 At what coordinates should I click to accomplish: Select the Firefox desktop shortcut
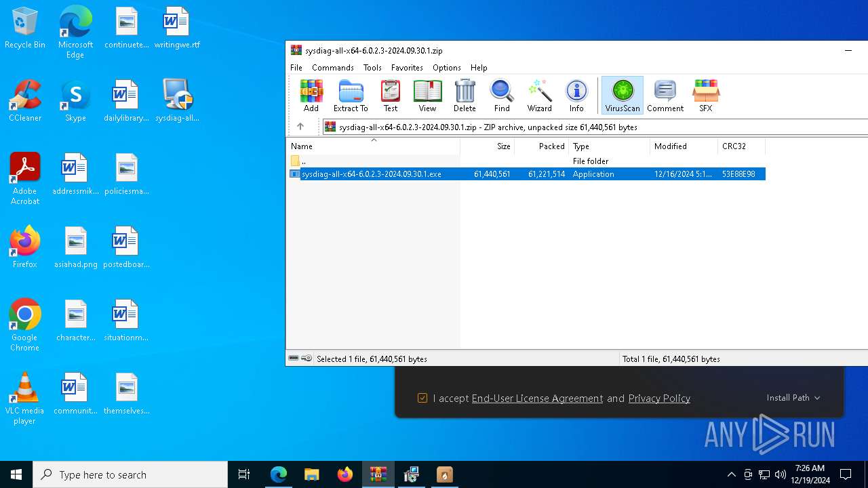click(x=25, y=247)
